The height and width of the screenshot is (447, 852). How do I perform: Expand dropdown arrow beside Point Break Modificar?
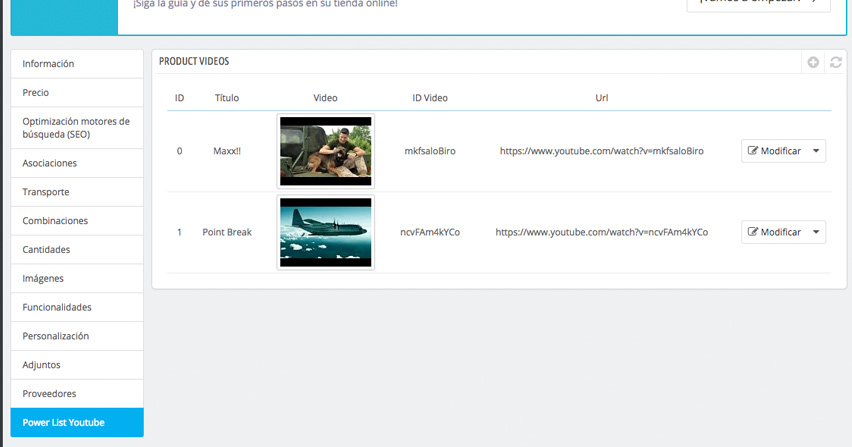[x=816, y=232]
